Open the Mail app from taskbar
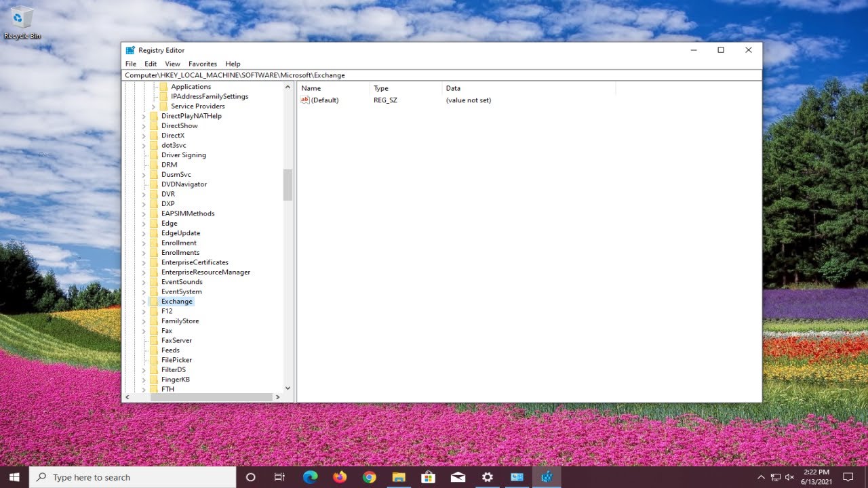Viewport: 868px width, 488px height. click(458, 477)
